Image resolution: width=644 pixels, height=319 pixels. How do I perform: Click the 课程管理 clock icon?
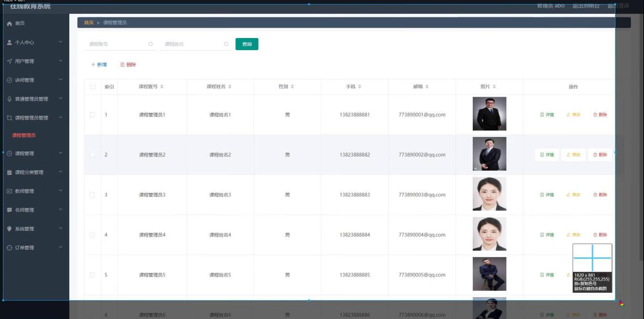(9, 153)
